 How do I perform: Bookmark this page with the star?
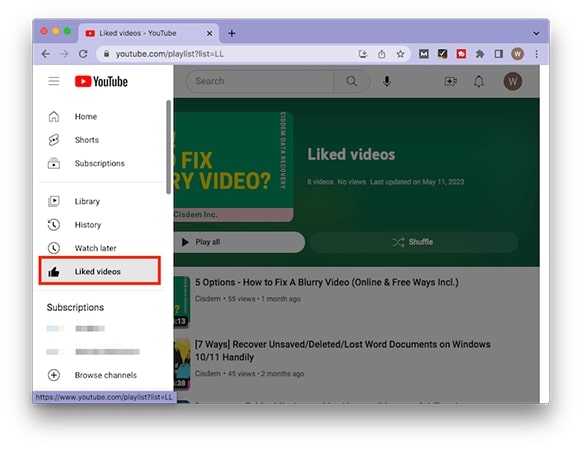[400, 54]
